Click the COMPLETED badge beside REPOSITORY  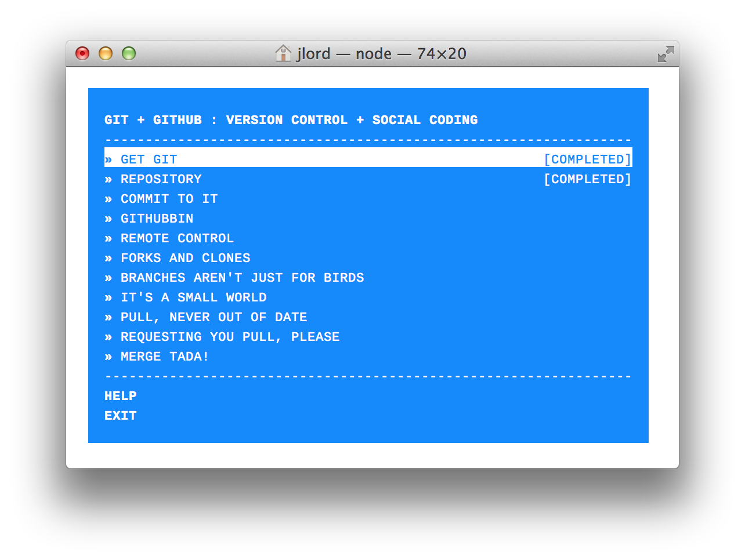point(587,179)
